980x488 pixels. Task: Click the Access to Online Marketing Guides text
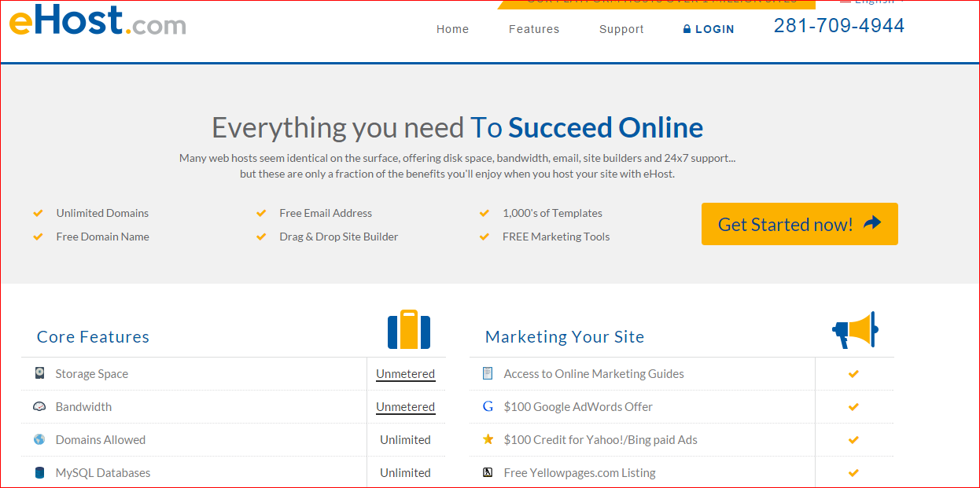tap(594, 374)
